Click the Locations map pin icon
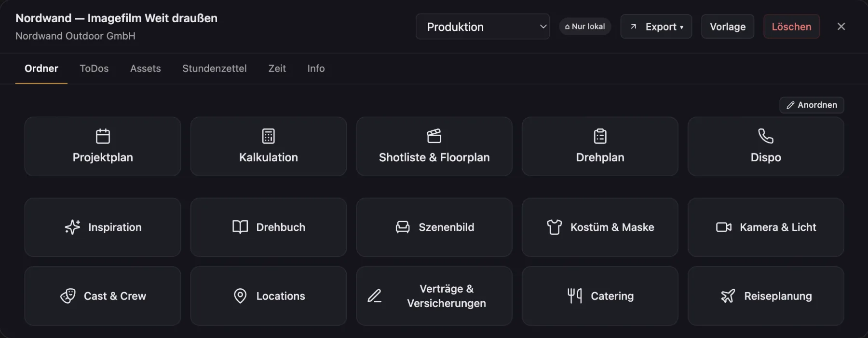The image size is (868, 338). tap(240, 296)
